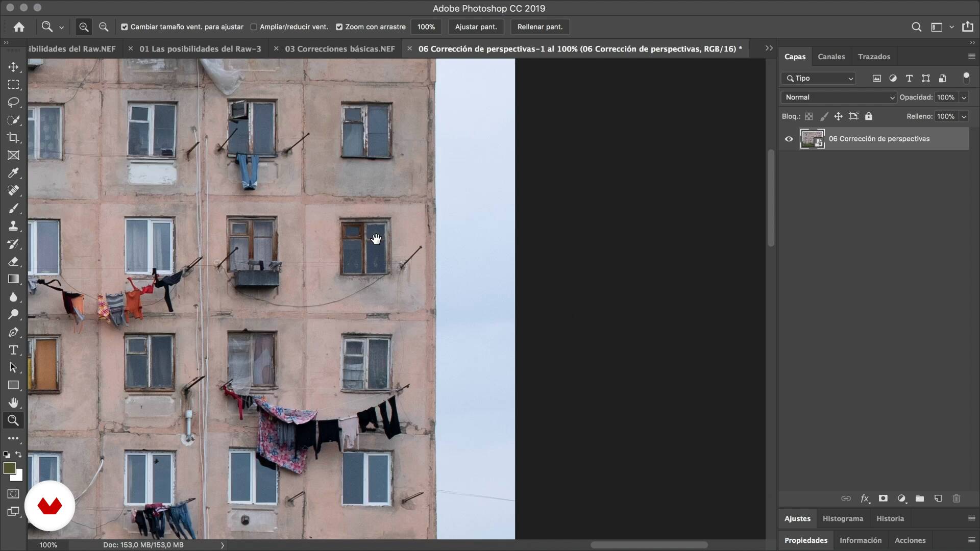Toggle pixel layer filter

click(x=876, y=78)
